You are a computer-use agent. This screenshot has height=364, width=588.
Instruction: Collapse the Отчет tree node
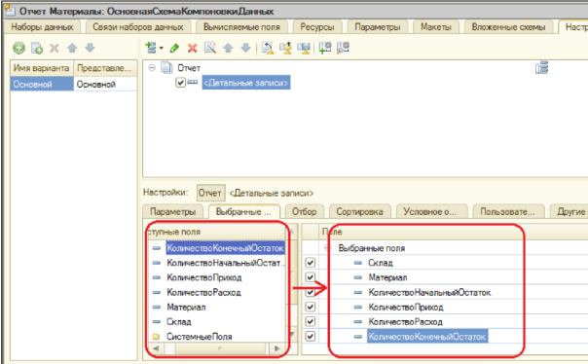(152, 67)
